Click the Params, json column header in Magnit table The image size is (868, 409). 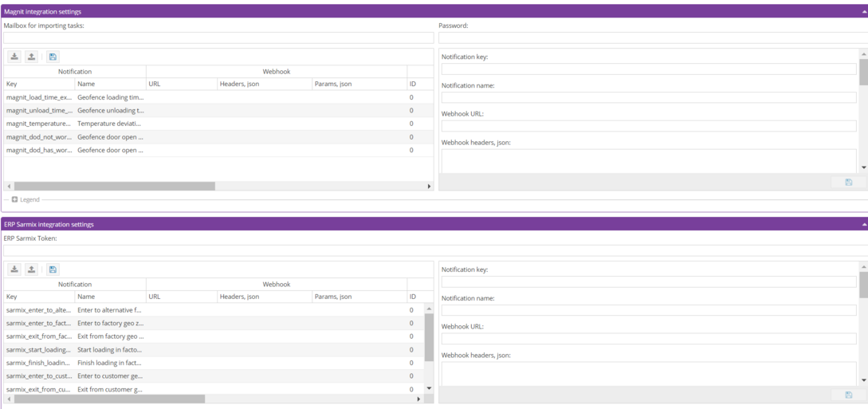[x=359, y=84]
